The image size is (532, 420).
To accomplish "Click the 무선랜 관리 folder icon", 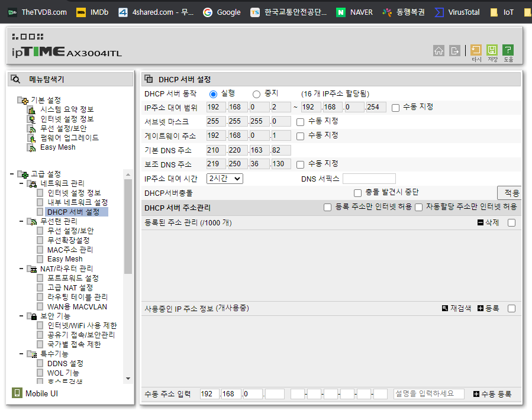I will (32, 221).
